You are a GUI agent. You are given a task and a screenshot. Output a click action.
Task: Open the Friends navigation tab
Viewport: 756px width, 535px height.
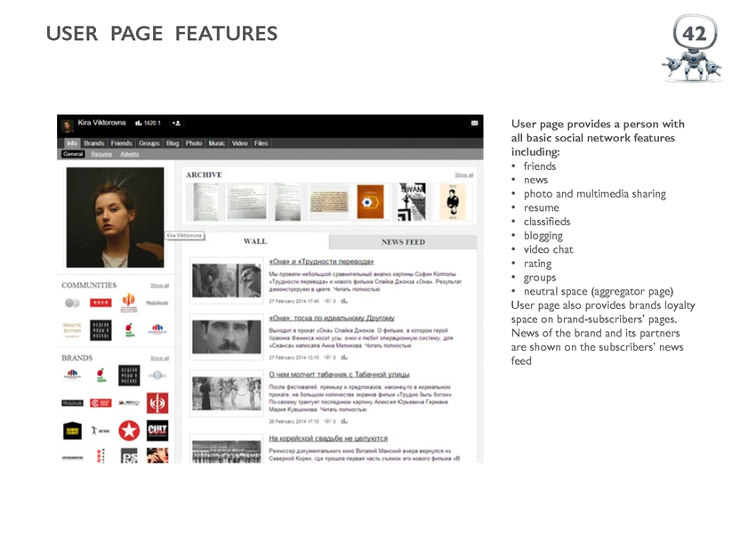pyautogui.click(x=122, y=143)
